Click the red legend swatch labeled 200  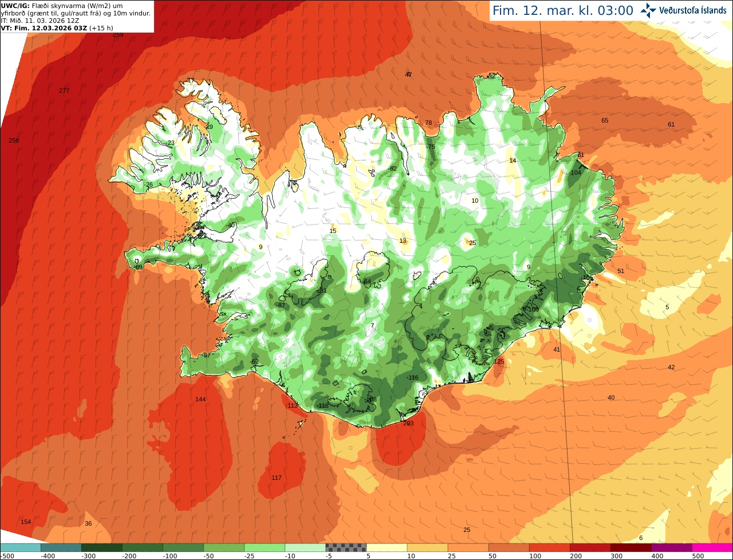[589, 547]
